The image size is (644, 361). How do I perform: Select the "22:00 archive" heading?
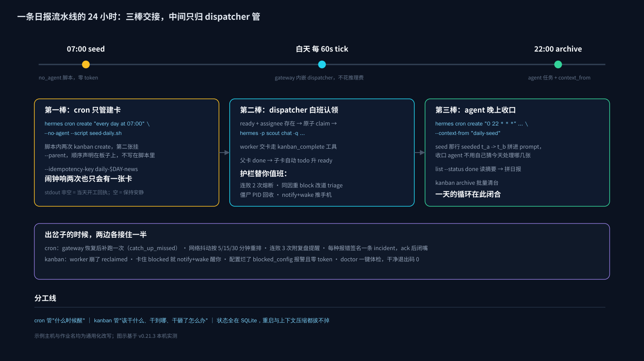558,49
